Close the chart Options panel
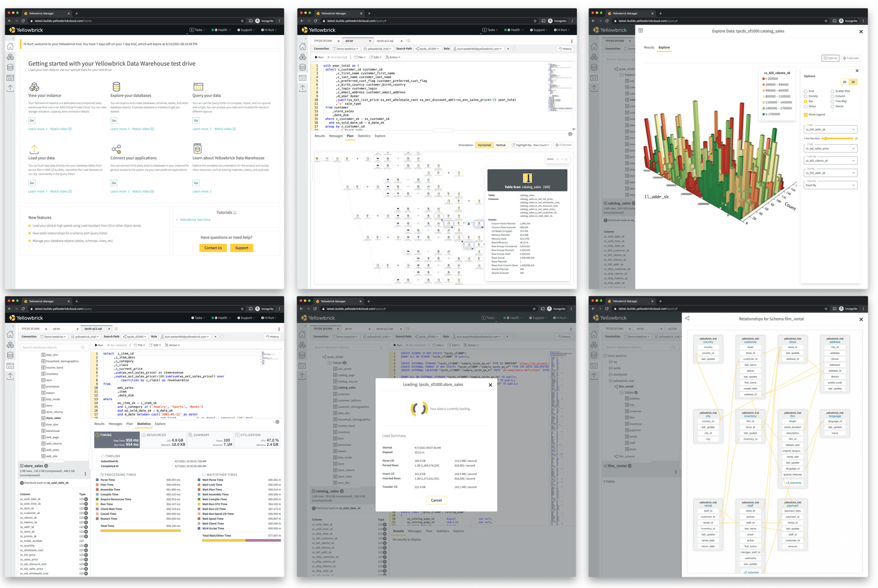878x588 pixels. pos(857,71)
